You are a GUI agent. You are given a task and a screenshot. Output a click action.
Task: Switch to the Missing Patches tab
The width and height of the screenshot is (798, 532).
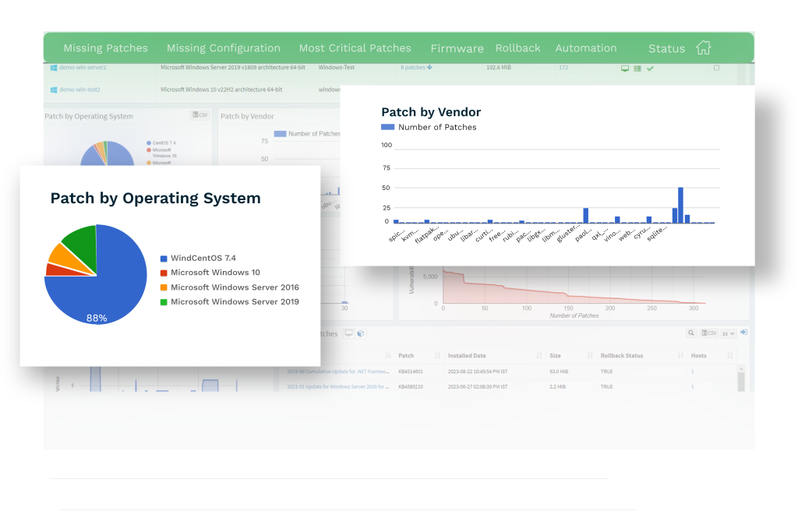[105, 48]
